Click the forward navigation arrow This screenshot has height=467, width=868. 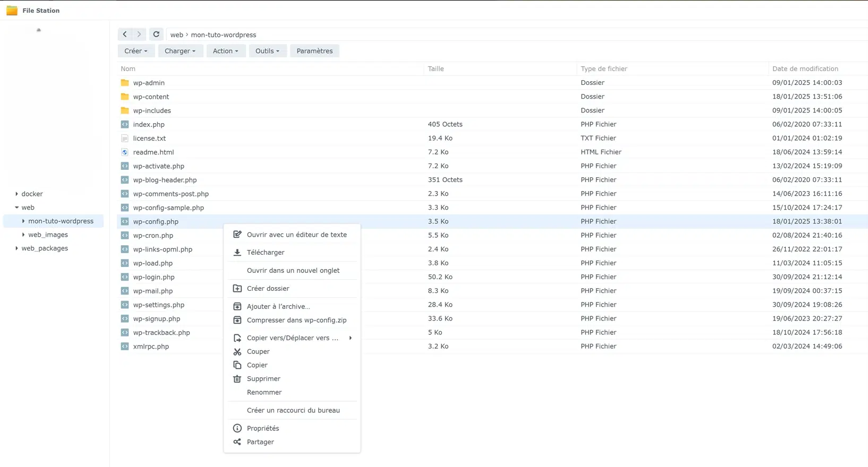click(139, 34)
